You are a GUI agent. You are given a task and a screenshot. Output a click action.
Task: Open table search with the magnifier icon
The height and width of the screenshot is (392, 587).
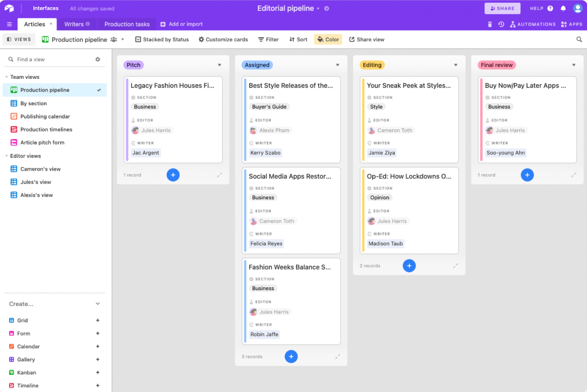coord(579,39)
